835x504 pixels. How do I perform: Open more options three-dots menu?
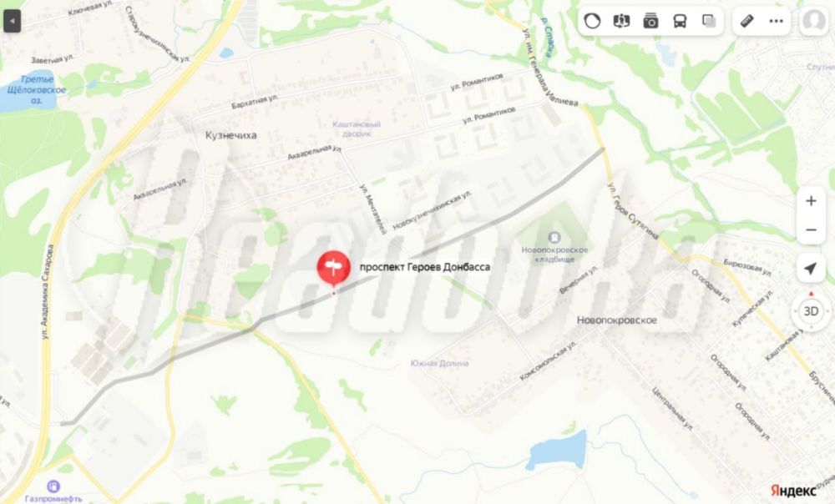777,22
